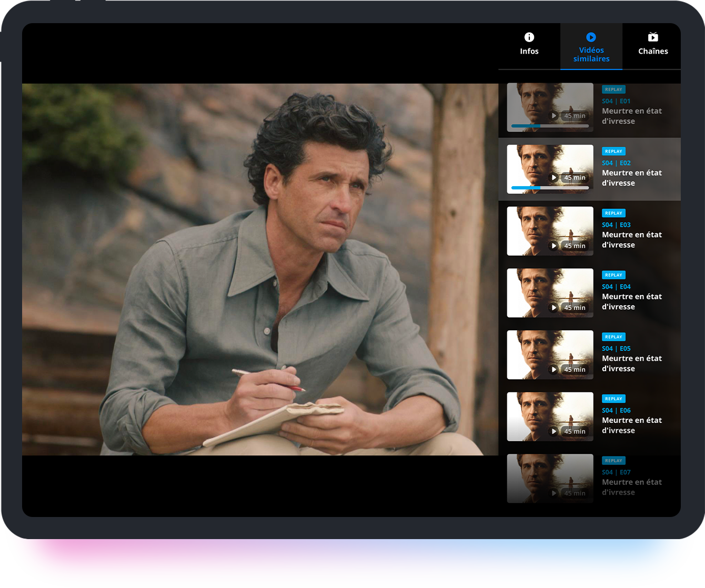Click the TV channels icon
Image resolution: width=705 pixels, height=588 pixels.
coord(653,37)
